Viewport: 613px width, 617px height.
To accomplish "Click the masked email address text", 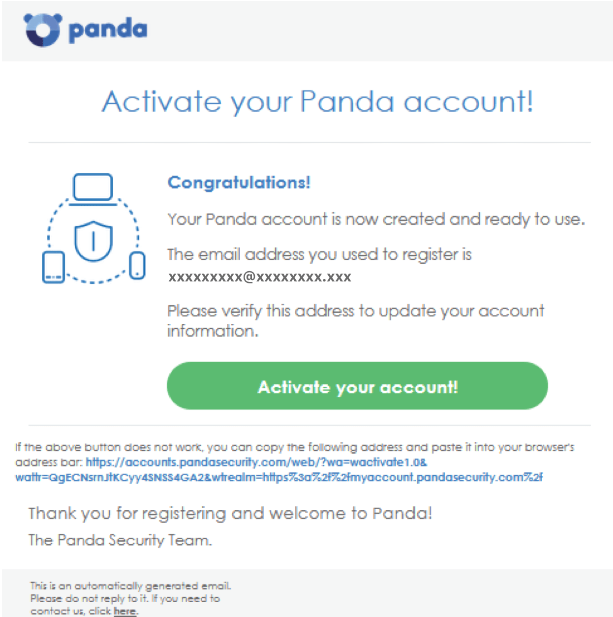I will coord(260,277).
